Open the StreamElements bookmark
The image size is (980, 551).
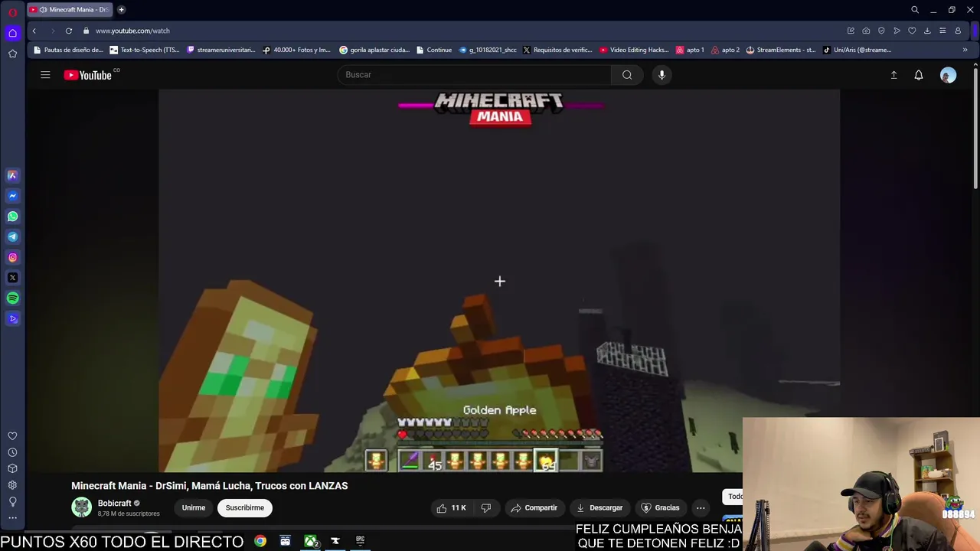(781, 50)
